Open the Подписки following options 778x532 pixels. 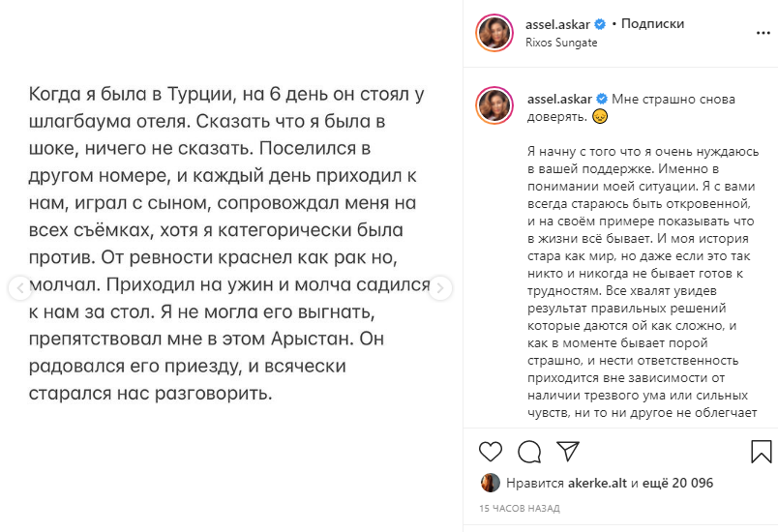652,24
